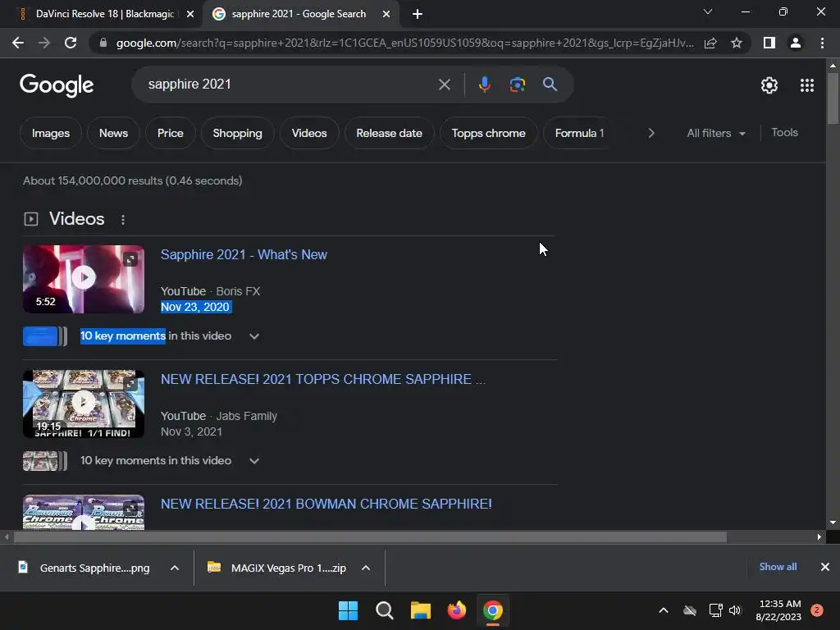Open the Google apps grid
Screen dimensions: 840x630
click(x=807, y=85)
